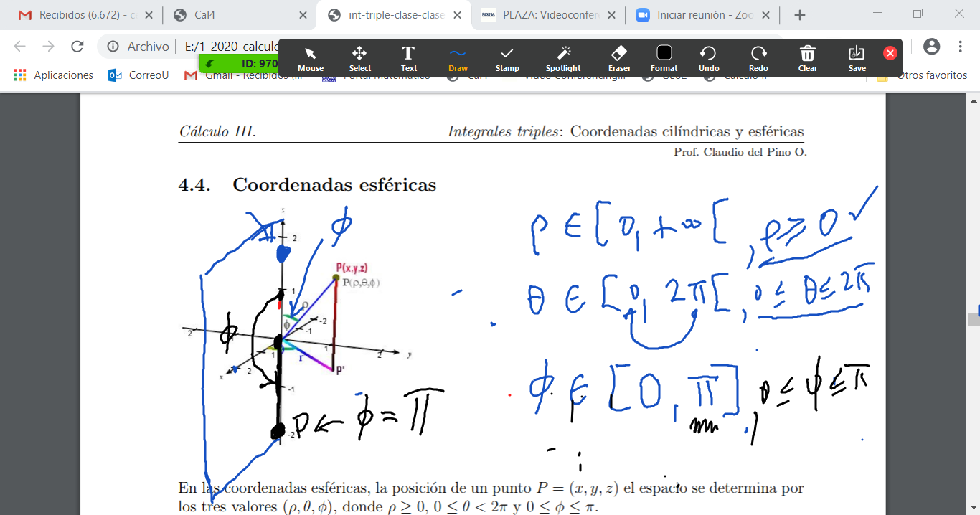Viewport: 980px width, 515px height.
Task: Reload the current page
Action: coord(77,47)
